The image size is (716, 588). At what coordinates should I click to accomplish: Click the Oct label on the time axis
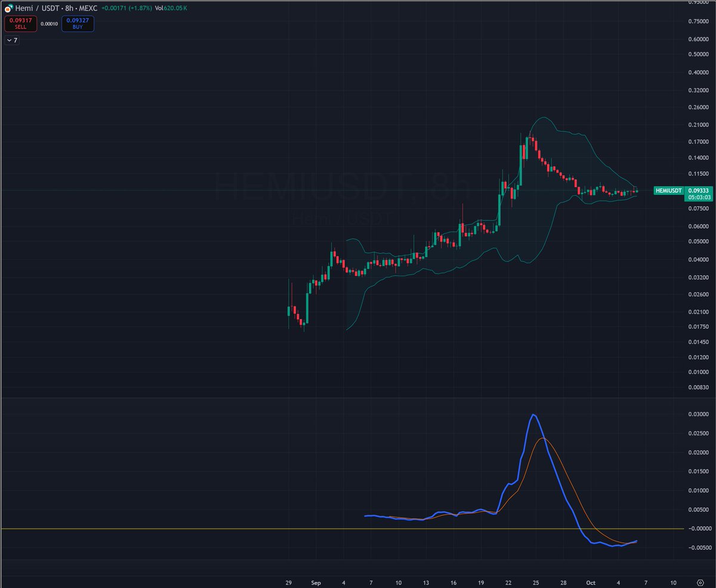[x=591, y=583]
